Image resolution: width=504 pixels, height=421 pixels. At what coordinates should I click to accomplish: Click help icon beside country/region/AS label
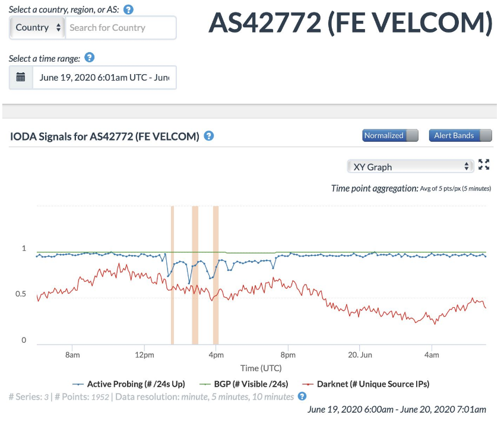[128, 9]
